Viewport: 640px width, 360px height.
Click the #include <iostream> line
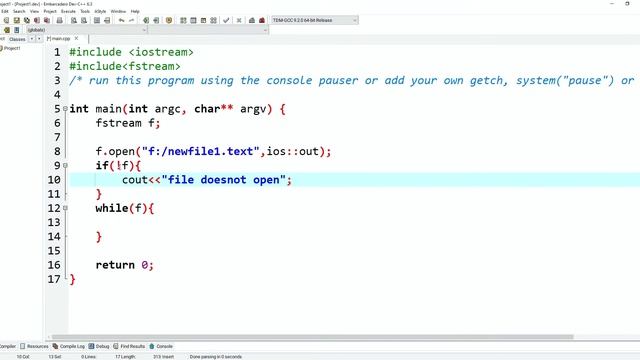tap(131, 52)
